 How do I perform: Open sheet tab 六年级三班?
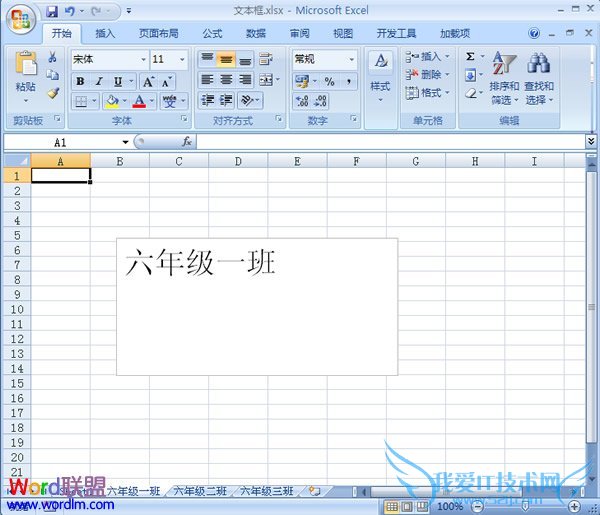point(267,491)
